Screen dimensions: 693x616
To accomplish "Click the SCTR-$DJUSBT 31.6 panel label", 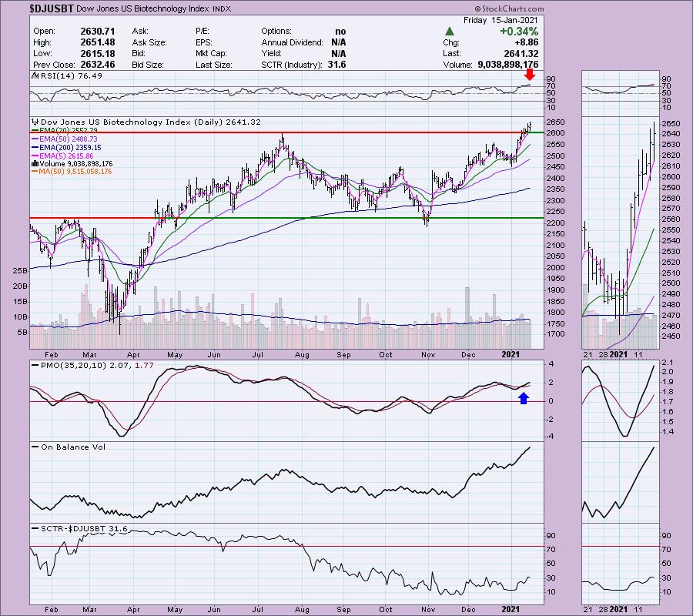I will [x=84, y=528].
